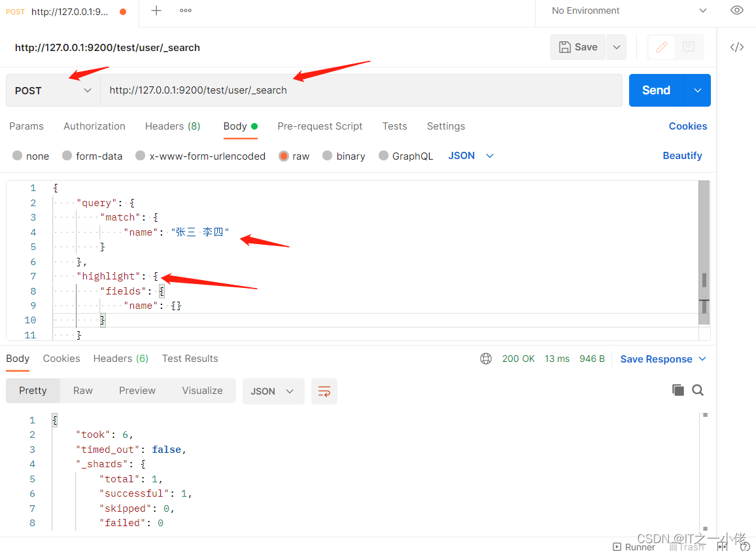Image resolution: width=756 pixels, height=551 pixels.
Task: Switch response view to Pretty
Action: point(33,390)
